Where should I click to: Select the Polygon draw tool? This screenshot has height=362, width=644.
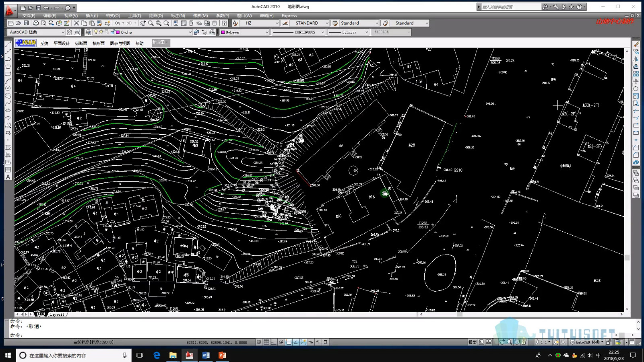coord(8,66)
